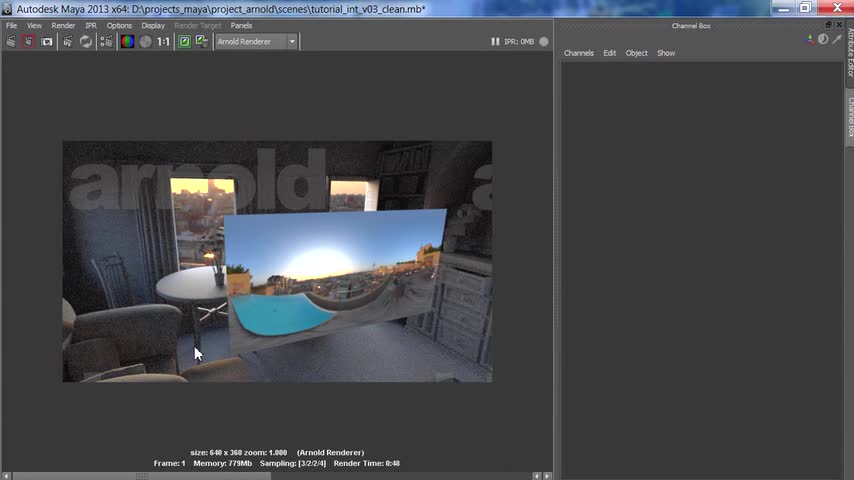
Task: Start IPR render with the IPR clapperboard icon
Action: [68, 41]
